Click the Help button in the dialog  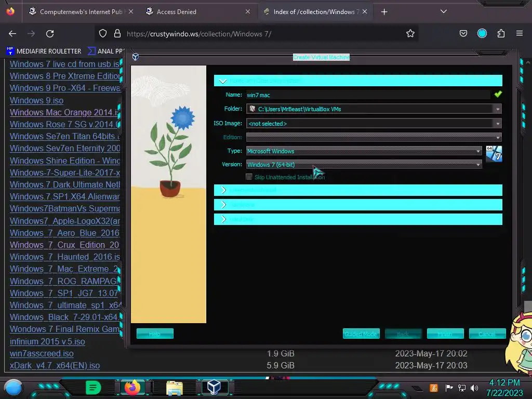(x=155, y=334)
